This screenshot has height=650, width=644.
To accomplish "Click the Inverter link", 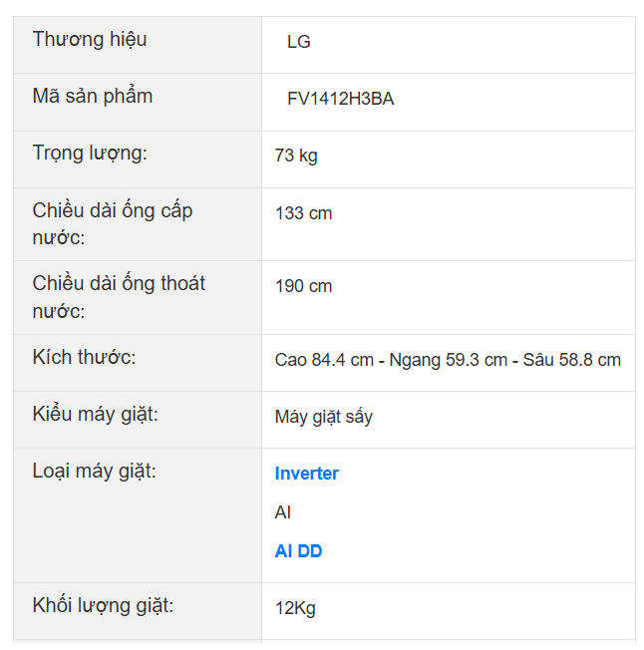I will pos(306,474).
